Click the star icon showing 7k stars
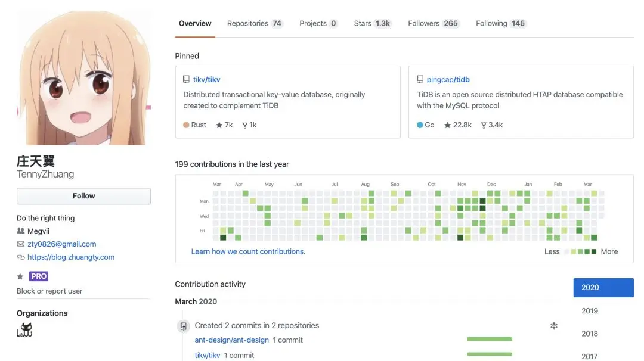This screenshot has height=361, width=644. click(x=219, y=125)
